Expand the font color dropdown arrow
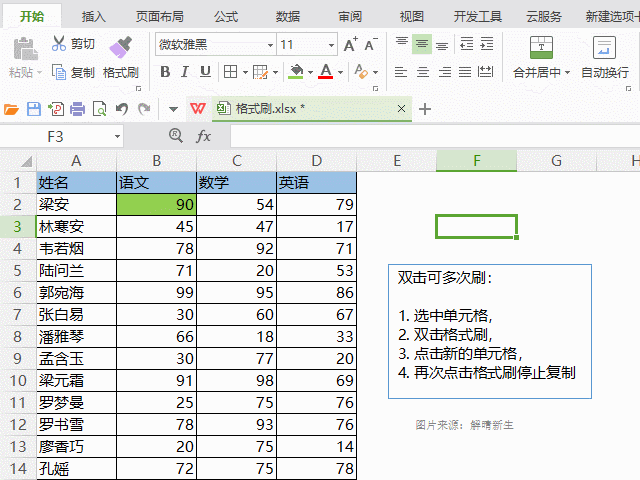The image size is (640, 480). [340, 73]
